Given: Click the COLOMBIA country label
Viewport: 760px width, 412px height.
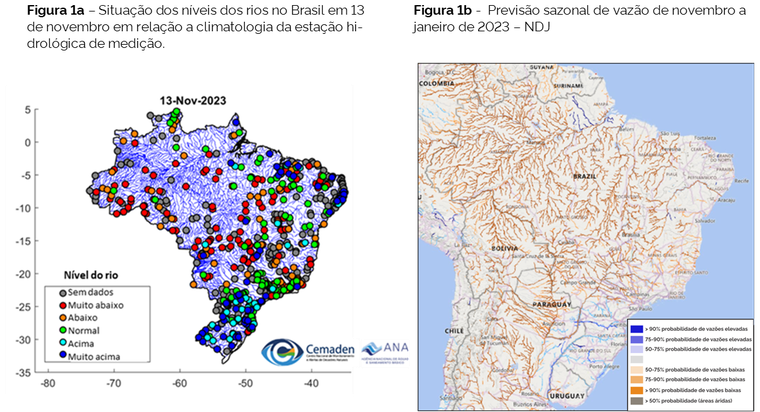Looking at the screenshot, I should [x=436, y=84].
